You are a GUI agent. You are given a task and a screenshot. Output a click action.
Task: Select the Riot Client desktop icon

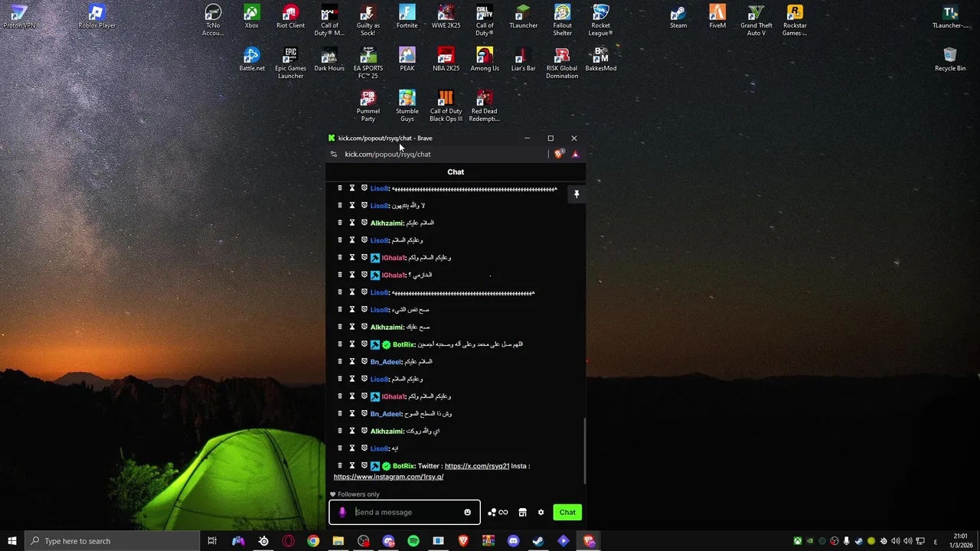tap(290, 18)
